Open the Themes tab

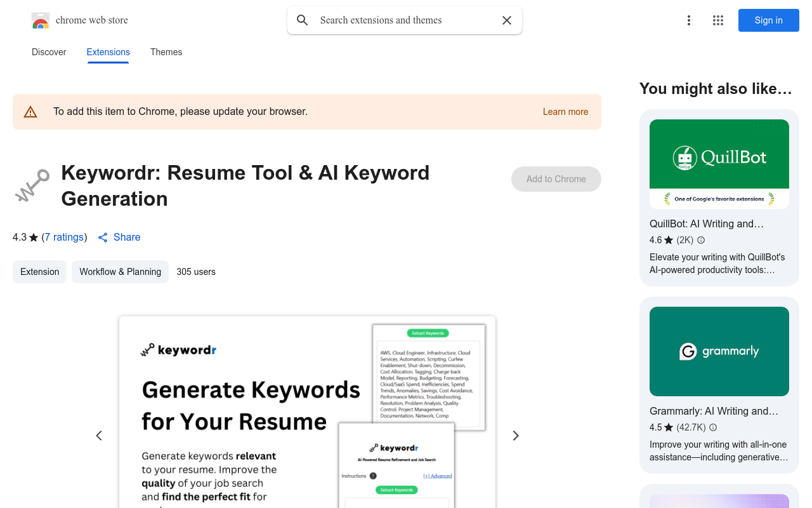166,52
